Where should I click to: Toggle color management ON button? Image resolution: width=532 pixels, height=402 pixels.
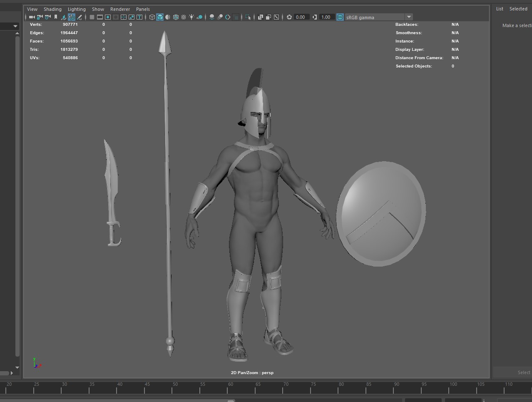coord(340,17)
